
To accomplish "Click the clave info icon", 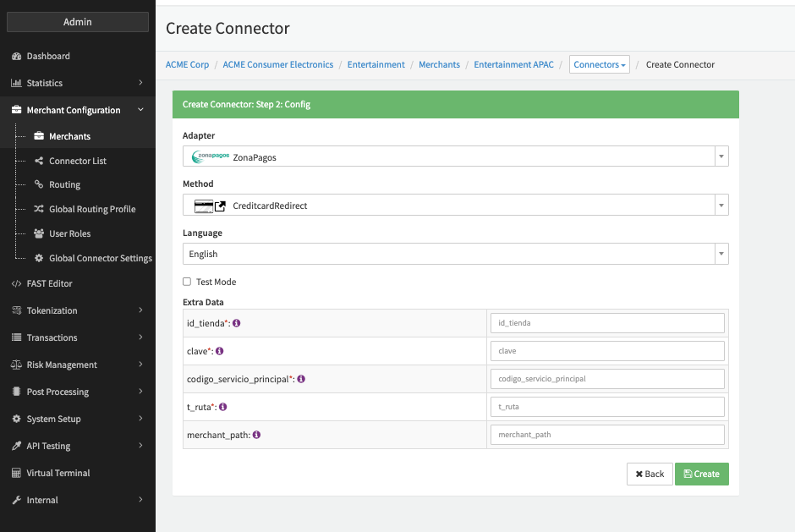I will [x=220, y=351].
